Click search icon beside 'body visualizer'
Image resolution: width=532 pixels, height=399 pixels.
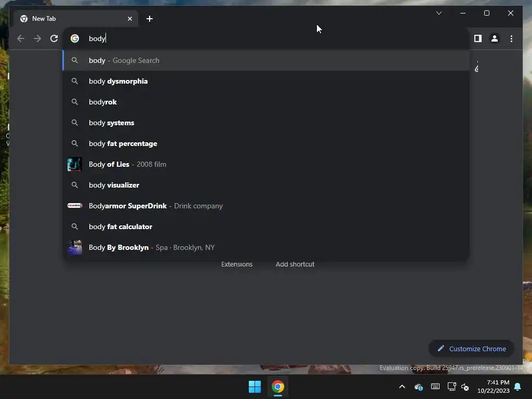[x=75, y=185]
